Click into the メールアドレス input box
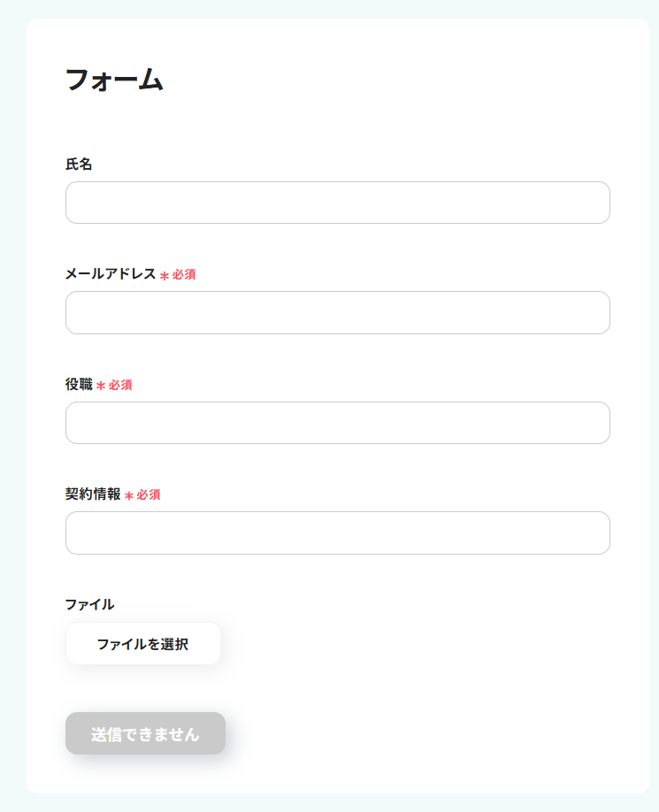Image resolution: width=659 pixels, height=812 pixels. click(337, 313)
